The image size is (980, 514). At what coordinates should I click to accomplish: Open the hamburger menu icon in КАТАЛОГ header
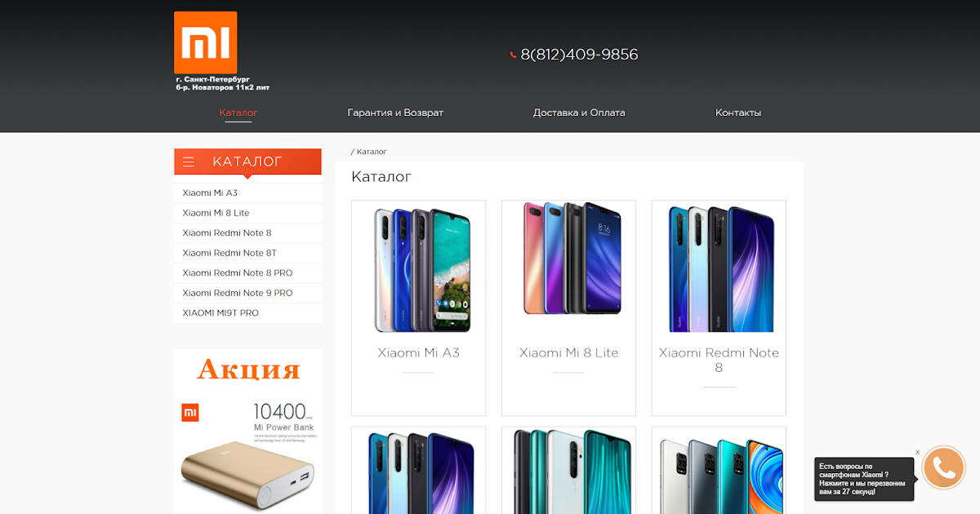[x=189, y=162]
